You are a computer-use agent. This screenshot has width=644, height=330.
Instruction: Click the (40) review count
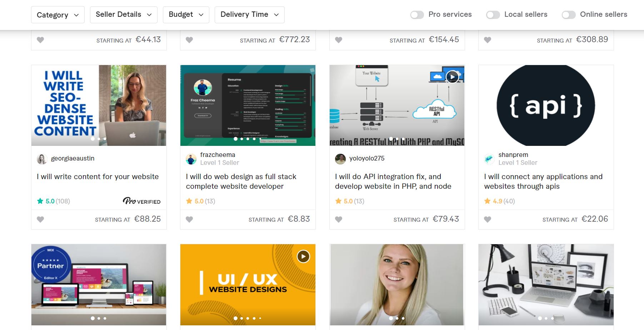tap(509, 201)
